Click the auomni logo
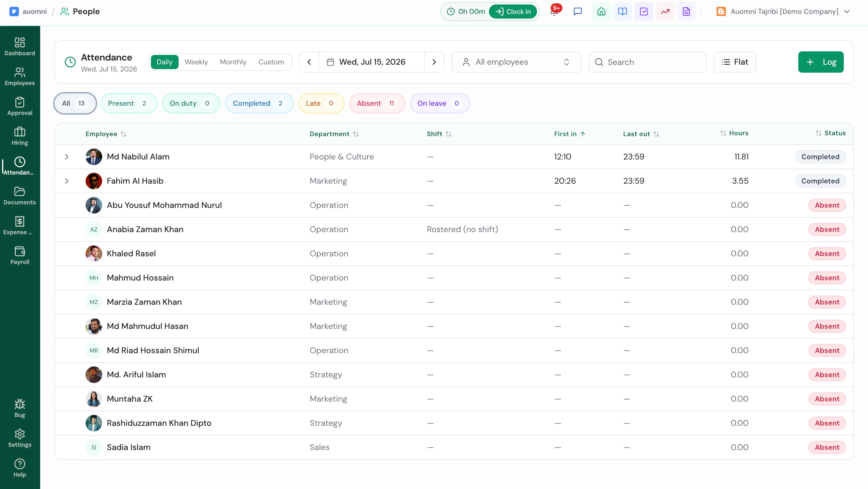 tap(14, 12)
